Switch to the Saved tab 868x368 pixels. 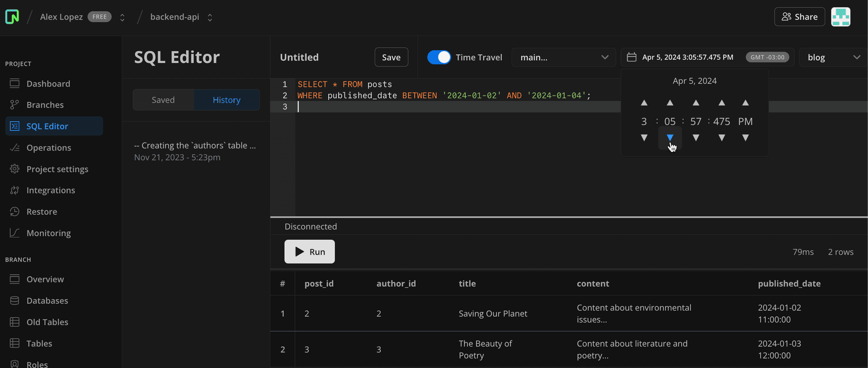click(163, 100)
